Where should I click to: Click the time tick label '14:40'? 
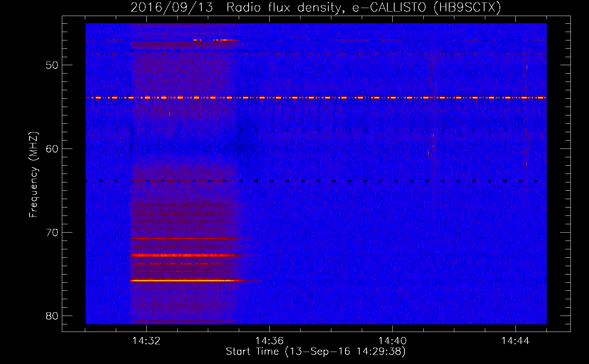click(x=392, y=341)
